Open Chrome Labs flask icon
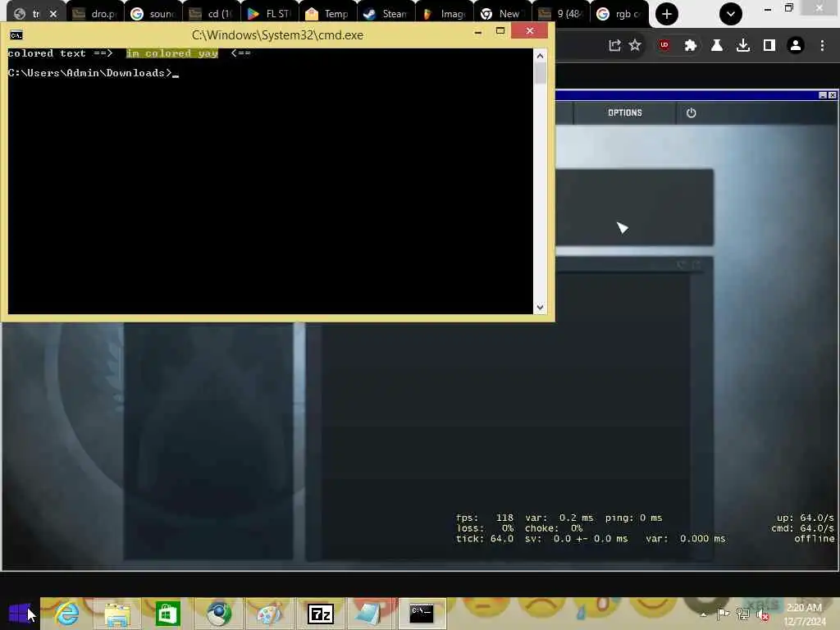840x630 pixels. (716, 46)
